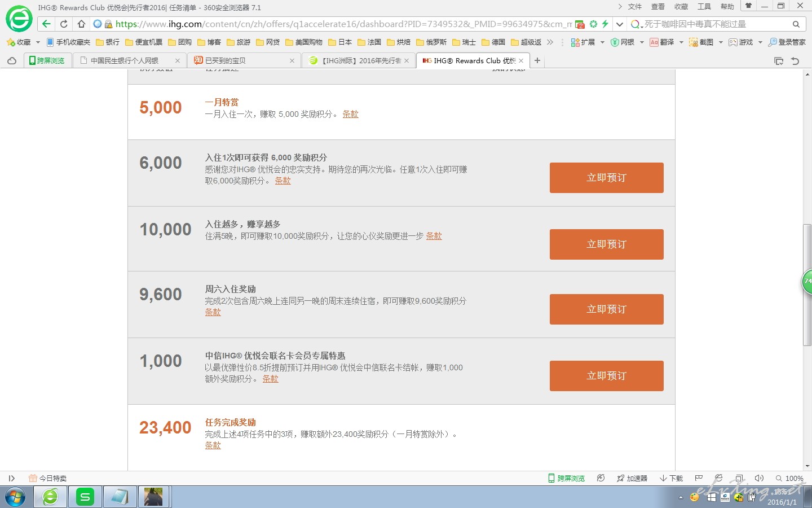812x508 pixels.
Task: Open the 扩展 extensions button
Action: (x=583, y=42)
